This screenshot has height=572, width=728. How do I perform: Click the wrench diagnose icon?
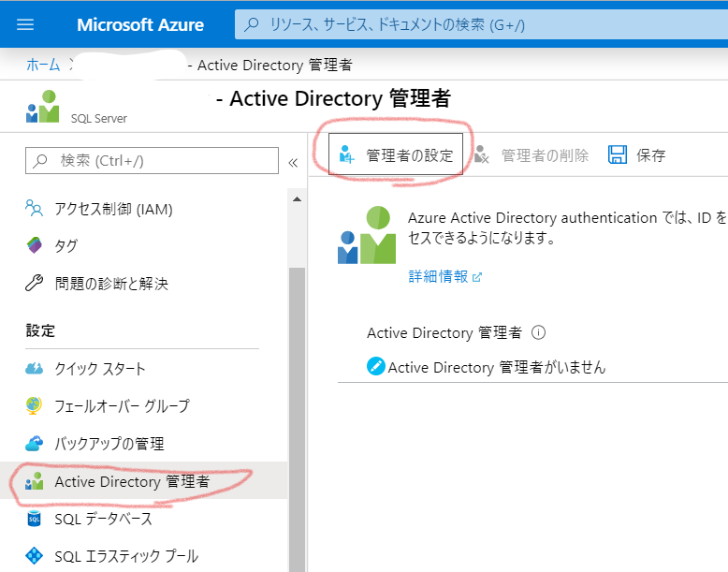34,283
